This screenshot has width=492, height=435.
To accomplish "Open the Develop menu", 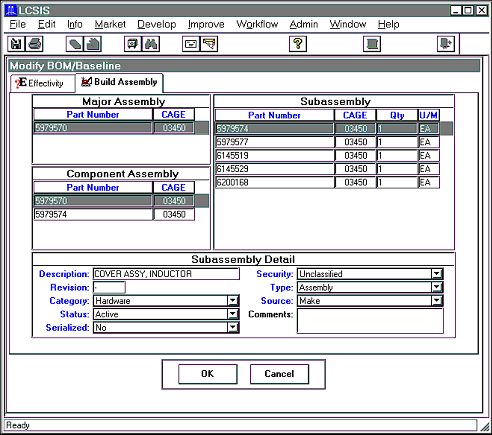I will point(157,24).
